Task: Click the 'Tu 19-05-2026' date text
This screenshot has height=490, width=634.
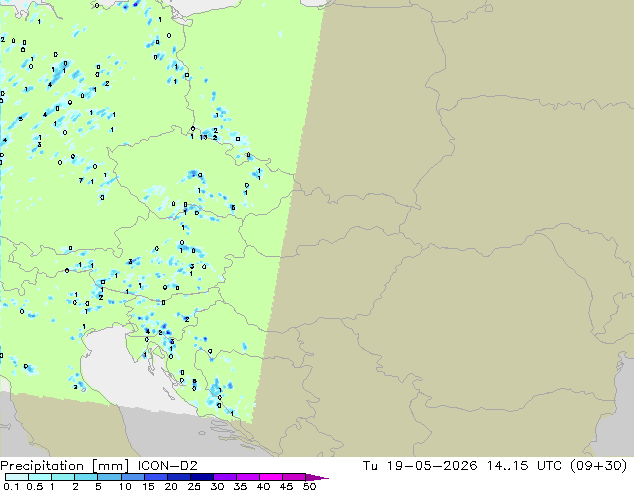Action: (420, 466)
